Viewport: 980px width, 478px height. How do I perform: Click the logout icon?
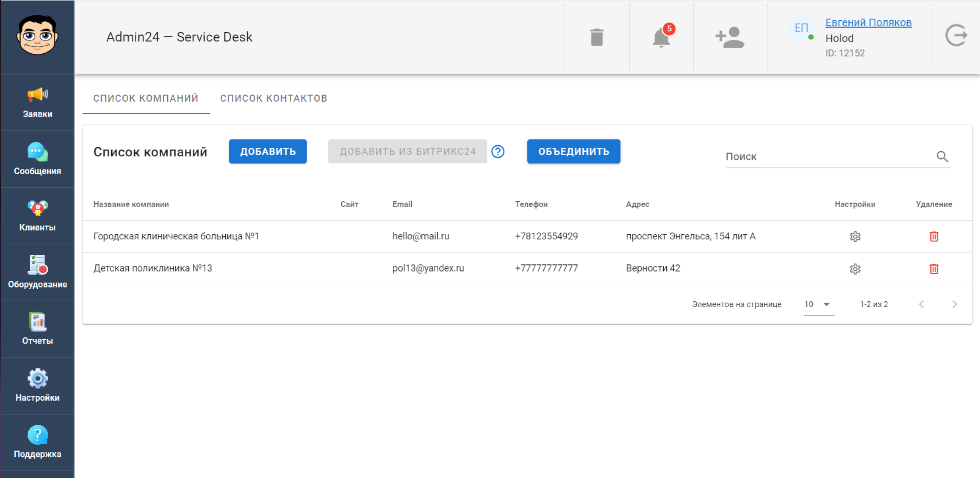957,35
